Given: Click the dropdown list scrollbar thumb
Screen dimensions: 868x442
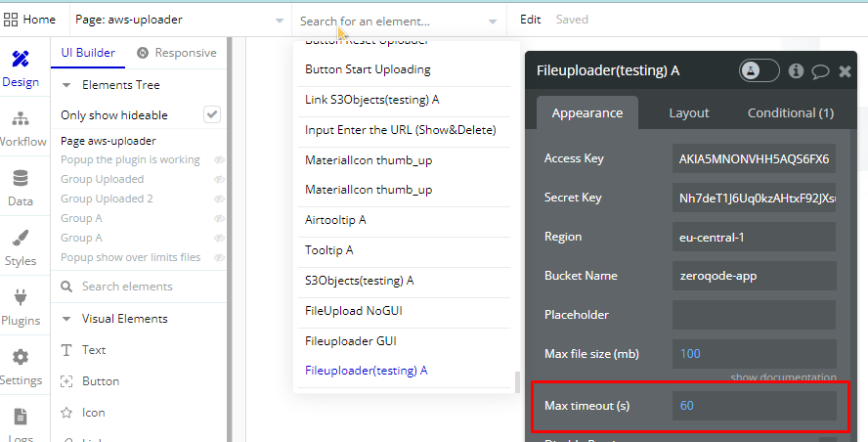Looking at the screenshot, I should pos(518,381).
